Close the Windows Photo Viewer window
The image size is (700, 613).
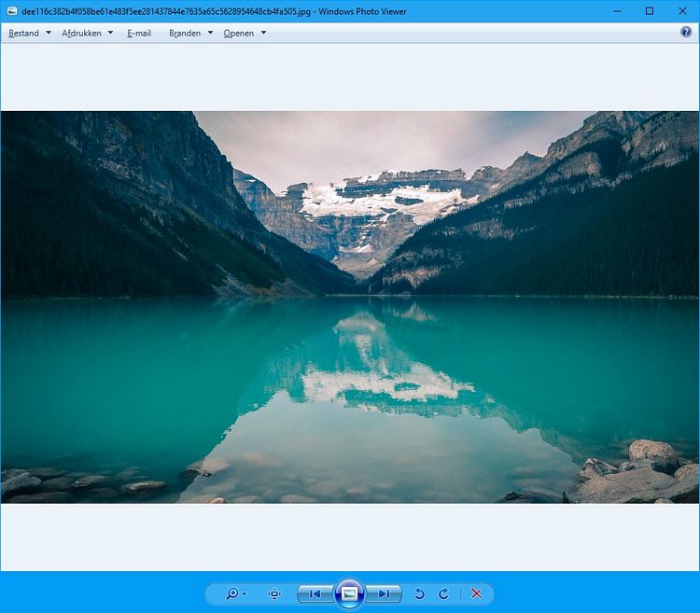tap(682, 11)
